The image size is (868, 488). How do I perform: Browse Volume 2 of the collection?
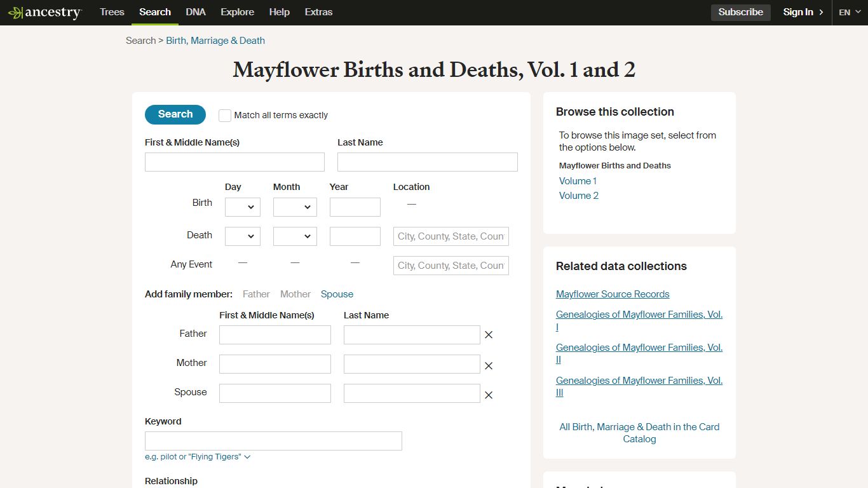click(x=579, y=196)
